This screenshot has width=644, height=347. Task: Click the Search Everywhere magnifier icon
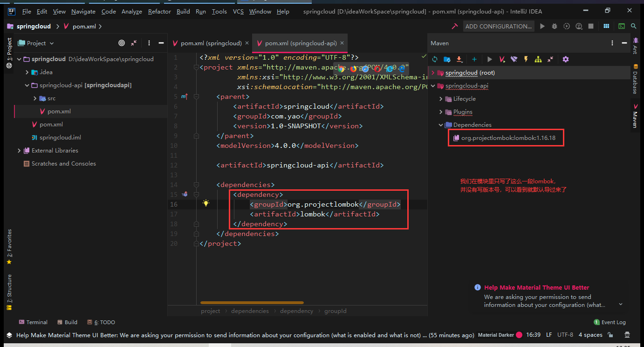point(634,26)
